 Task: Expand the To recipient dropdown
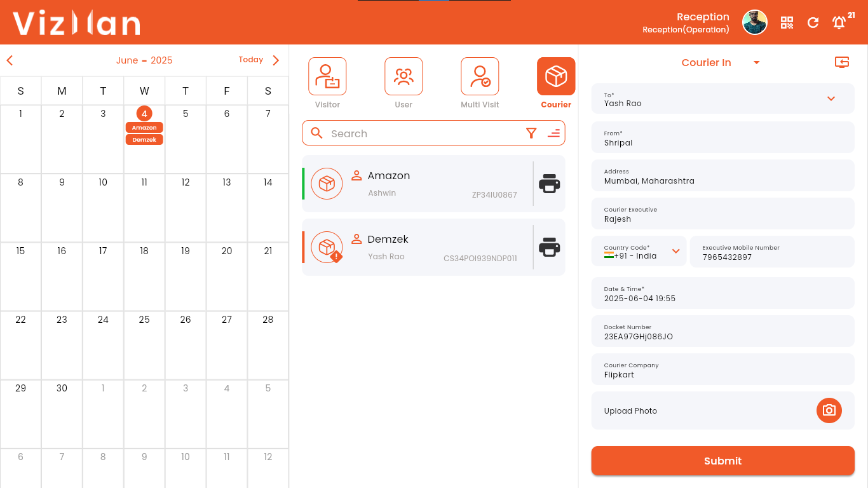[x=831, y=98]
